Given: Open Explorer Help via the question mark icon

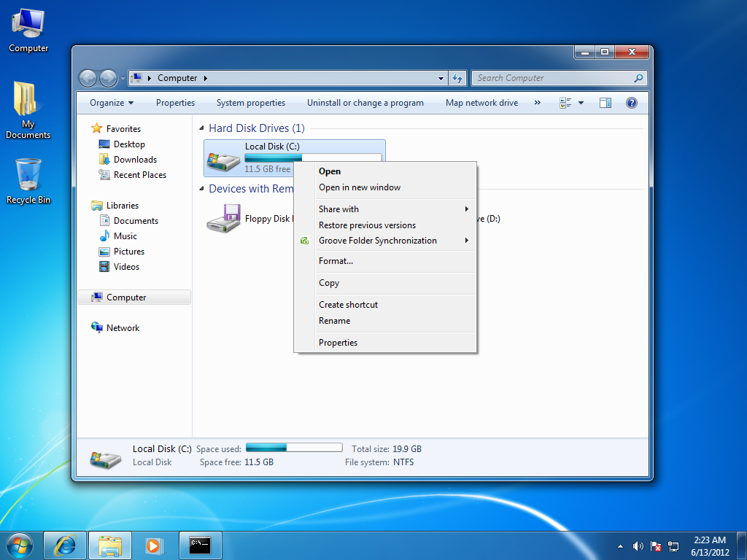Looking at the screenshot, I should pos(631,102).
